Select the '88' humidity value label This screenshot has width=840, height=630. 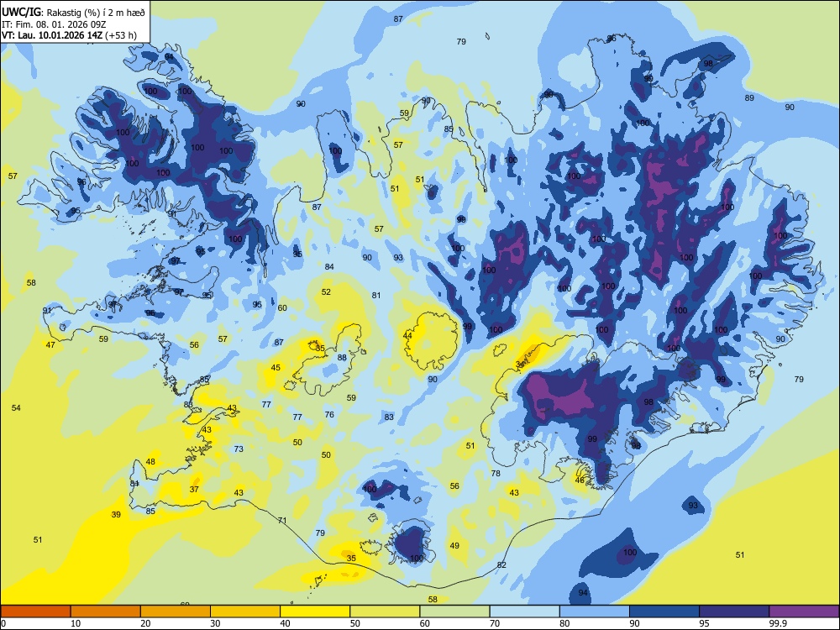tap(342, 357)
